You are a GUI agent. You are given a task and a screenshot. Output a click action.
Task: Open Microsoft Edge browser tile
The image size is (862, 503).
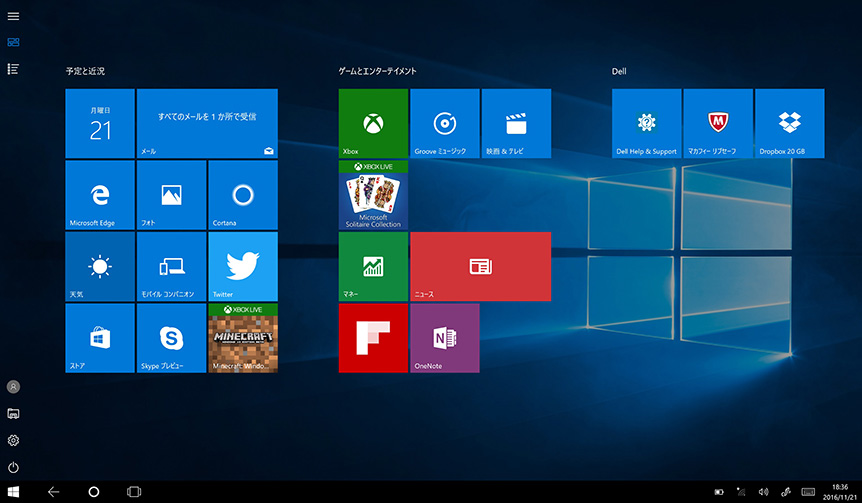click(100, 194)
